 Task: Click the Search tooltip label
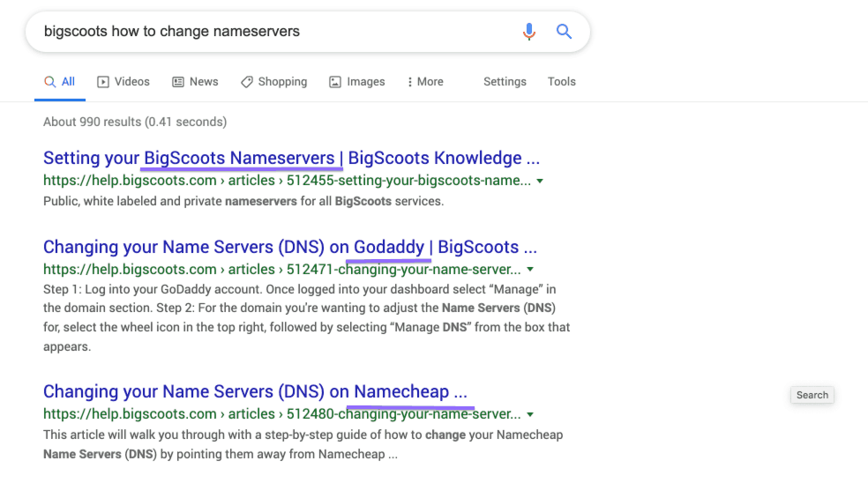click(812, 395)
